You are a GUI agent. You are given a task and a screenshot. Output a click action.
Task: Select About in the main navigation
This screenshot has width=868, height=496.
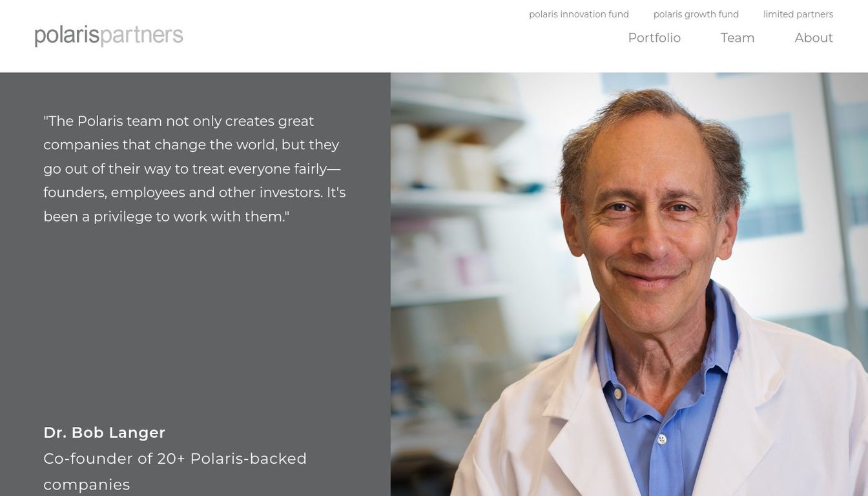813,37
